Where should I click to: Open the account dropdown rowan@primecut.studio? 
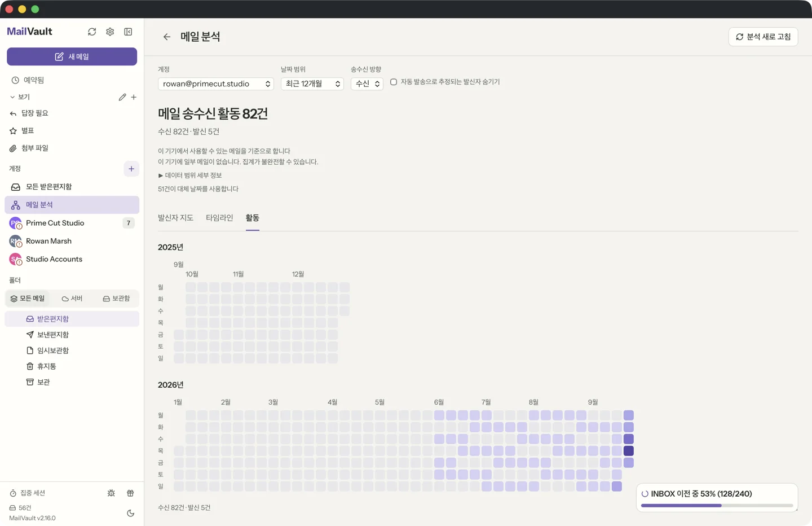(216, 84)
